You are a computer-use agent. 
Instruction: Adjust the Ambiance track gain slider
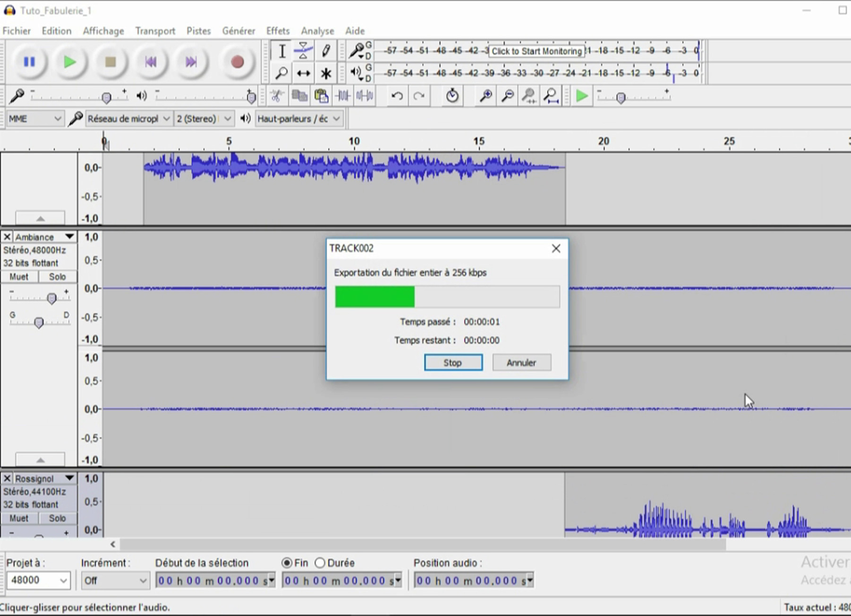pyautogui.click(x=52, y=298)
